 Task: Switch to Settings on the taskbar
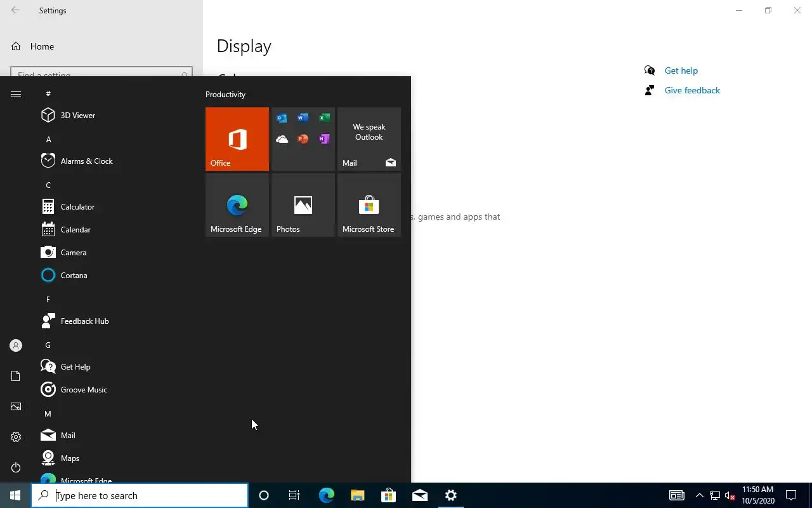450,495
